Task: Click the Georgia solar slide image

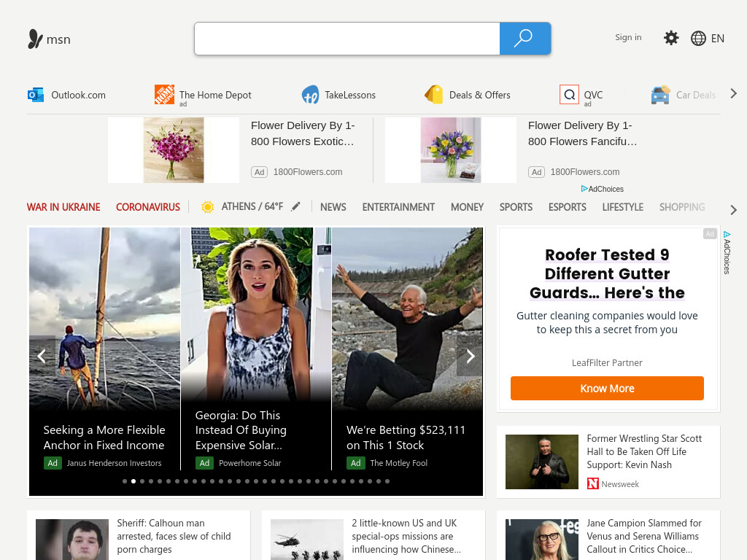Action: 256,314
